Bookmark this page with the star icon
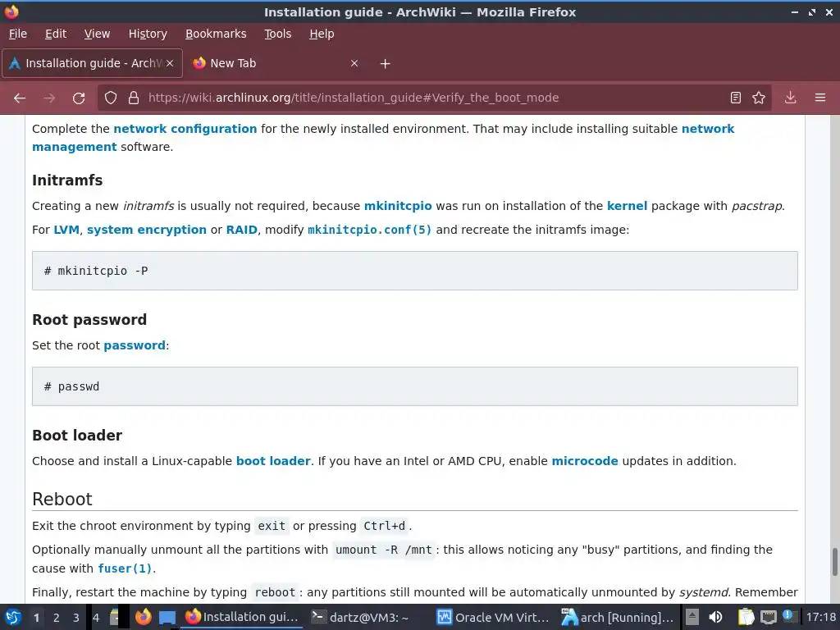Viewport: 840px width, 630px height. tap(759, 98)
